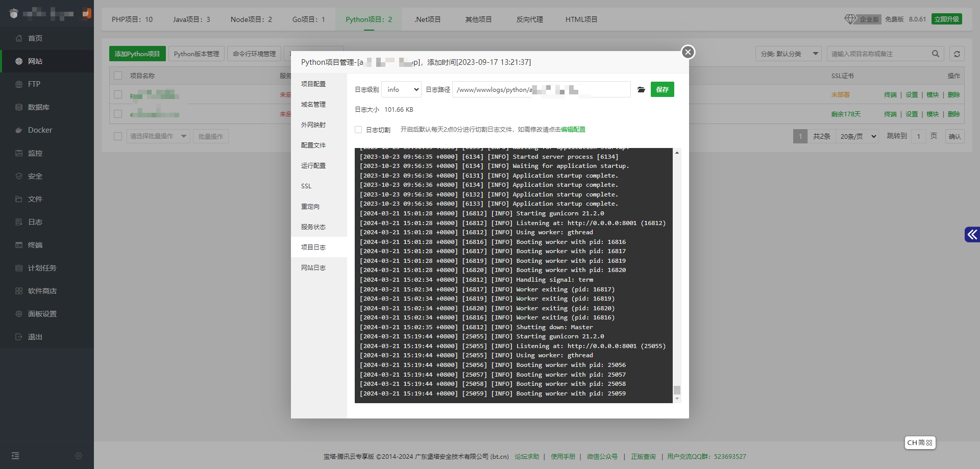Click the 跳转到 page number field
The image size is (980, 469).
click(x=919, y=136)
